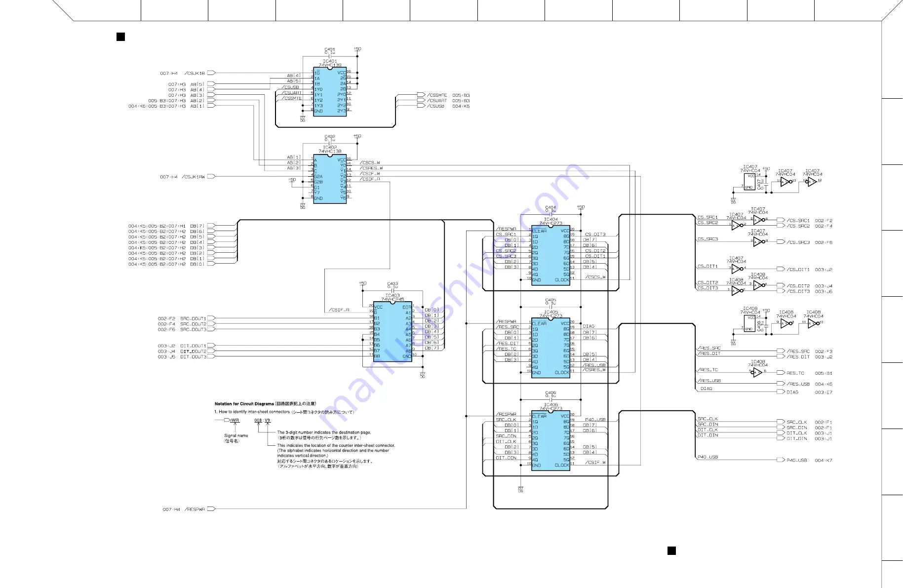The width and height of the screenshot is (903, 588).
Task: Click the /CSCS_W net label near IC402
Action: click(x=370, y=162)
